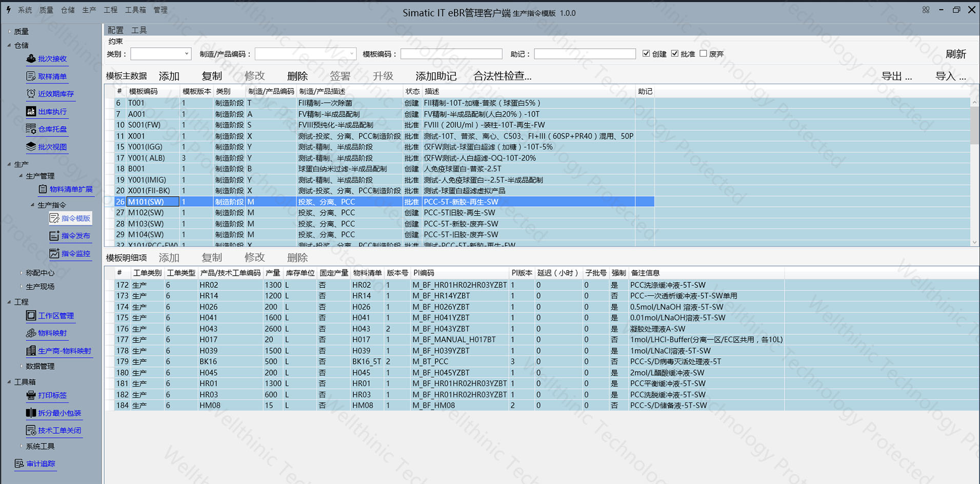Open 仓库托盘 warehouse pallet icon

coord(31,129)
